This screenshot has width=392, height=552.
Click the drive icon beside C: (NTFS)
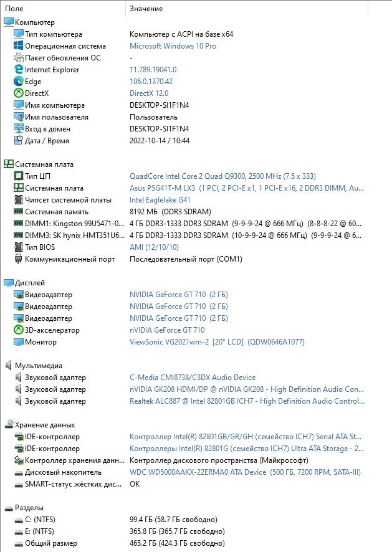tap(19, 520)
